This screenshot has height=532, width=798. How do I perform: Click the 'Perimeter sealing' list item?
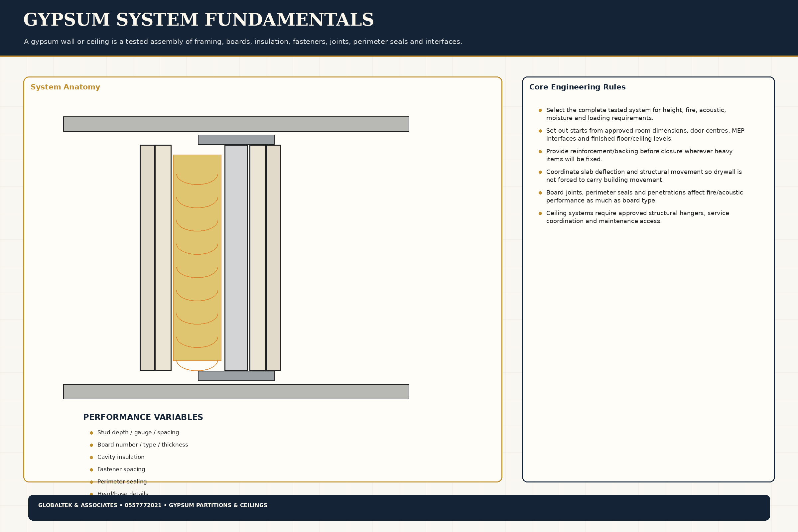[122, 481]
